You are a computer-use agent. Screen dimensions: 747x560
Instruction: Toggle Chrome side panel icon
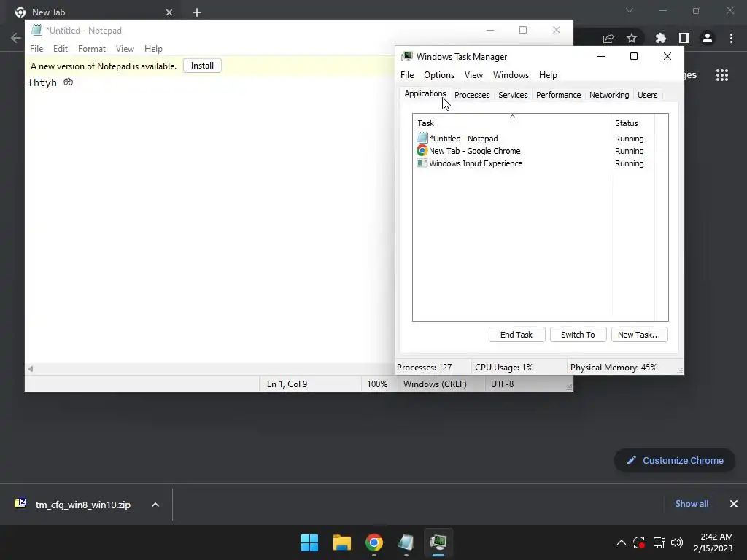(x=684, y=38)
